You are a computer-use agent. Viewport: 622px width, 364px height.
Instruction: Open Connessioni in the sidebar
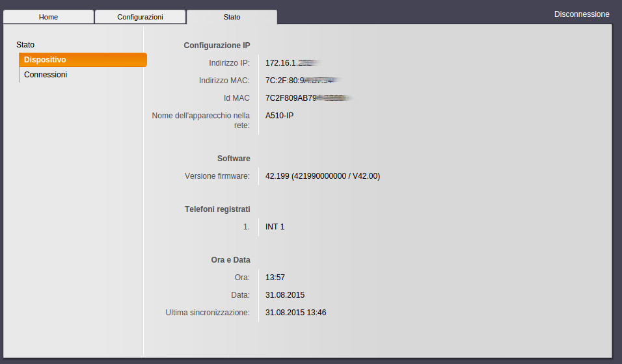pyautogui.click(x=46, y=75)
